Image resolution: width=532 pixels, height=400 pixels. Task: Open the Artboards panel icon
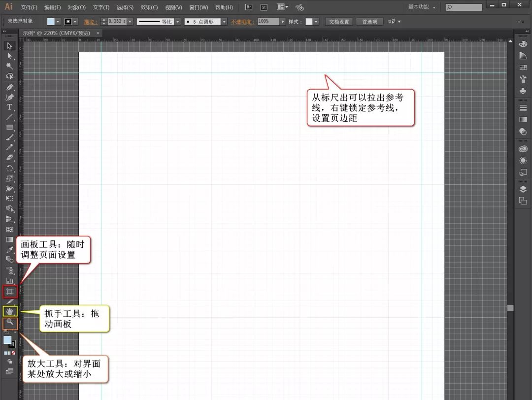click(523, 201)
